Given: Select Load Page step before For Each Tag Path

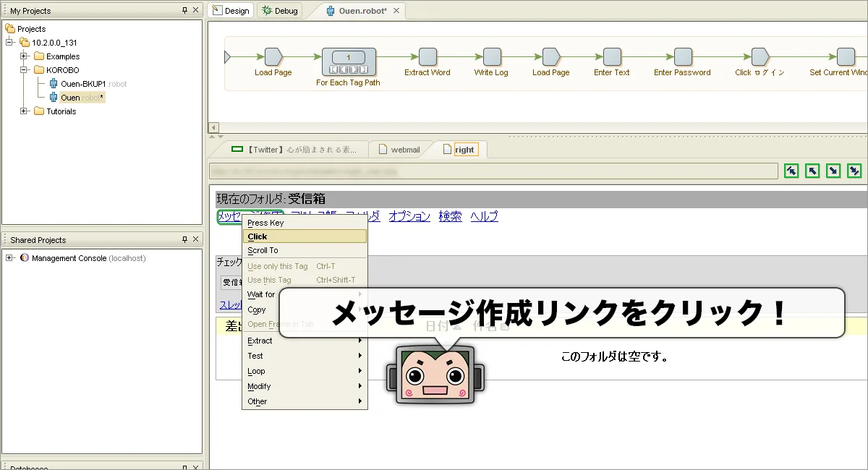Looking at the screenshot, I should click(x=273, y=57).
